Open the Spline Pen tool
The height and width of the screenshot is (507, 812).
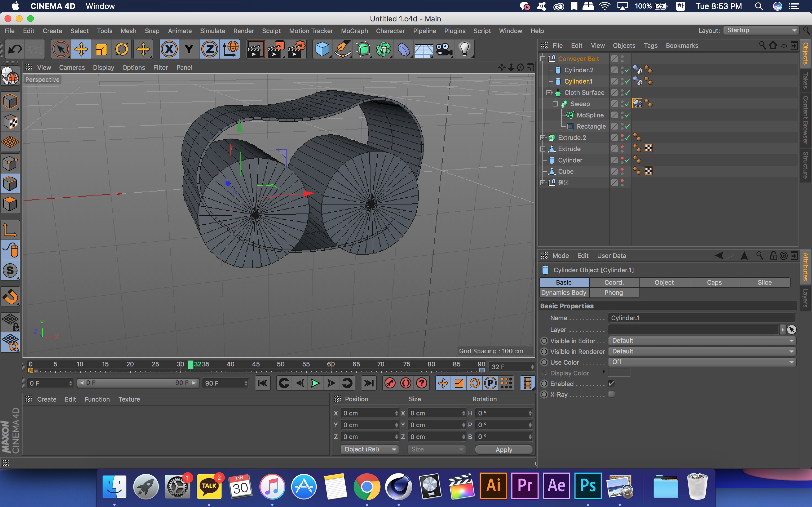tap(343, 49)
